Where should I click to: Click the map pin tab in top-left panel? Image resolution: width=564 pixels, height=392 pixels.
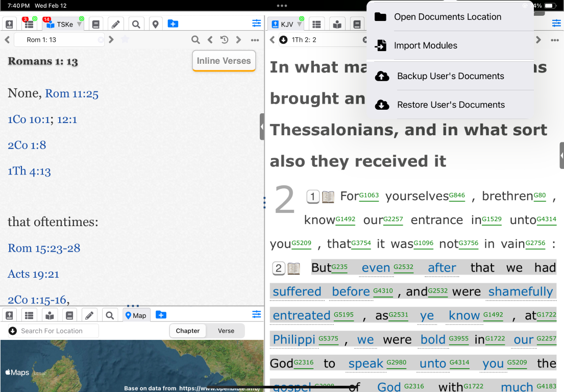pos(155,24)
